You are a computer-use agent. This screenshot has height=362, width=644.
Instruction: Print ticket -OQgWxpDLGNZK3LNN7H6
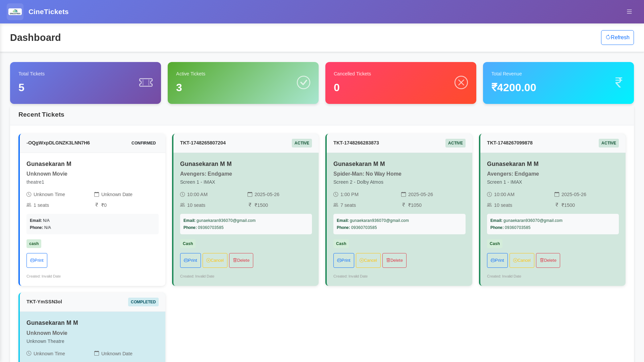point(37,260)
